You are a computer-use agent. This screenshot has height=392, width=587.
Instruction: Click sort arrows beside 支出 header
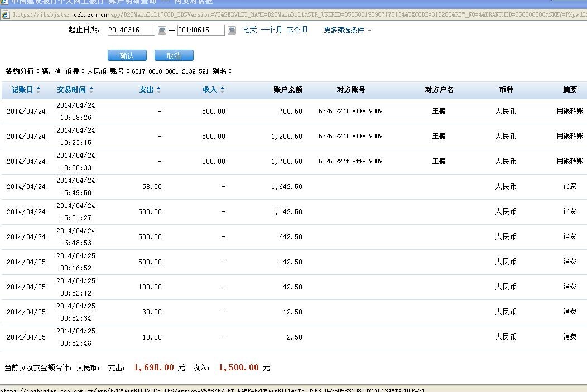click(x=158, y=90)
